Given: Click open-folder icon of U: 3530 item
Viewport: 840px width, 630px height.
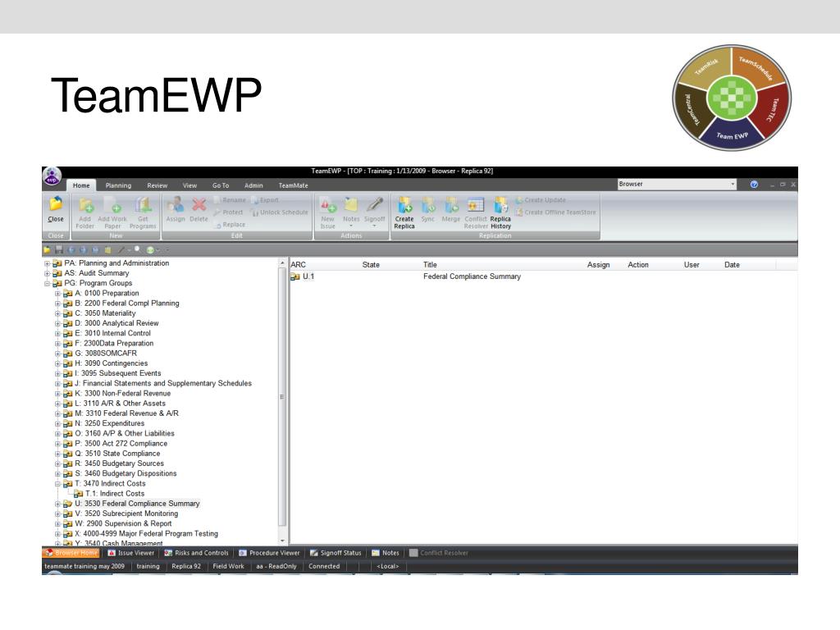Looking at the screenshot, I should tap(68, 504).
